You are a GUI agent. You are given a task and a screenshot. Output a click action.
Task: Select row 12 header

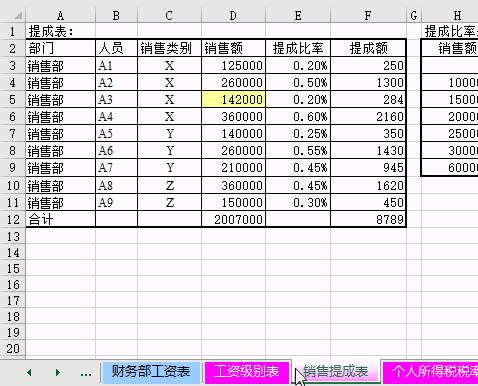point(12,219)
